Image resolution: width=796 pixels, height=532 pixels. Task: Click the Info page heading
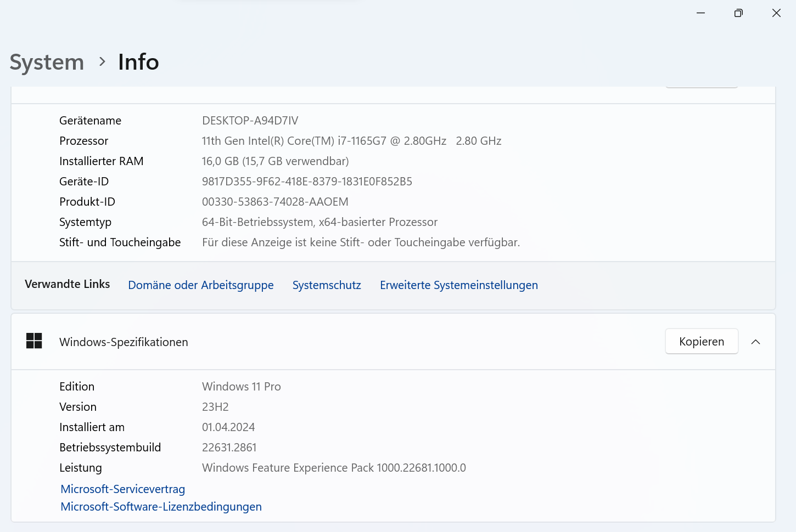(x=138, y=62)
